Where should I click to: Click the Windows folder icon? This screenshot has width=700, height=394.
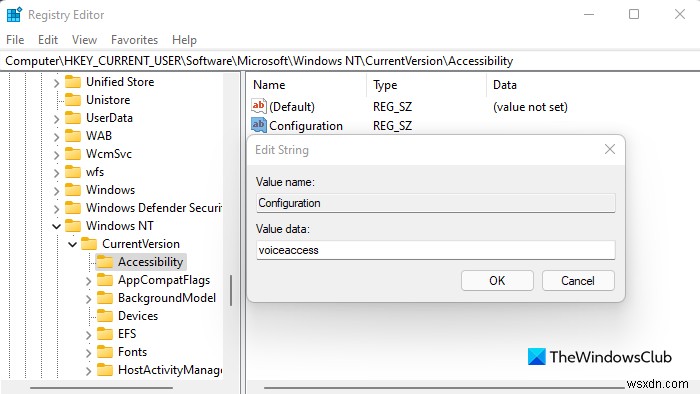coord(73,190)
